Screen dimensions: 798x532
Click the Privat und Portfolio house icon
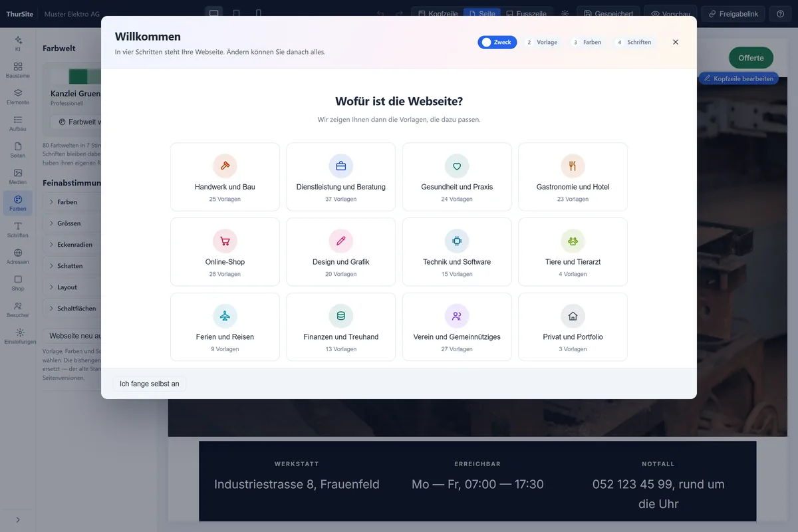pos(573,316)
